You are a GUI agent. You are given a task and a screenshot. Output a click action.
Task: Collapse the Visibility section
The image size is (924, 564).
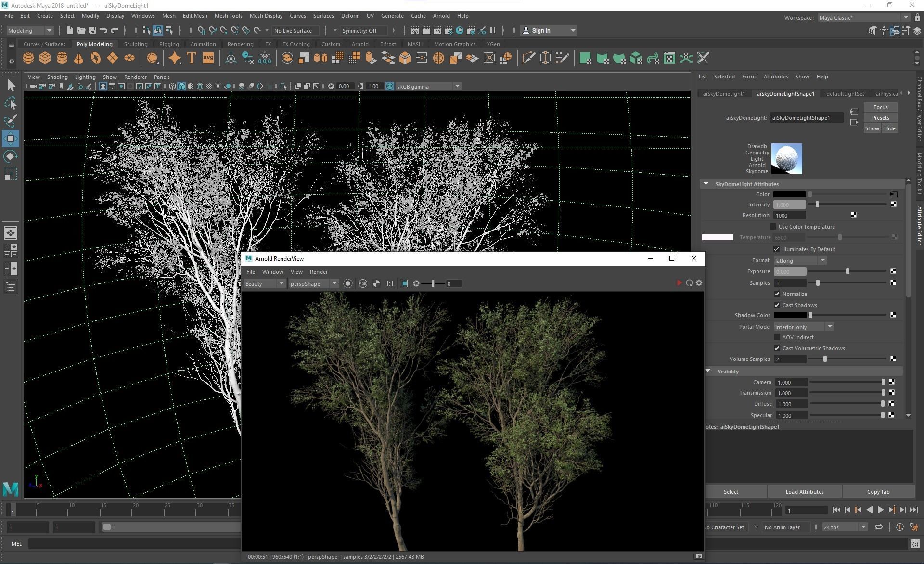pyautogui.click(x=708, y=371)
